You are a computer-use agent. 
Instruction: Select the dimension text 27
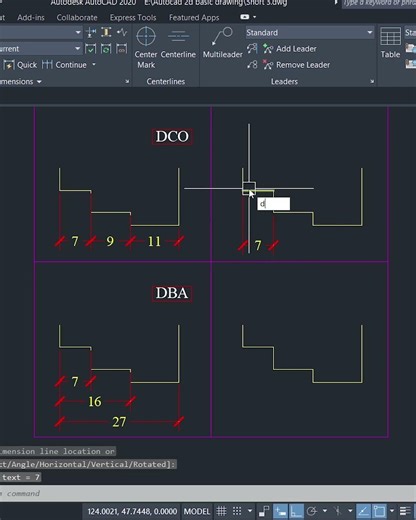[119, 422]
